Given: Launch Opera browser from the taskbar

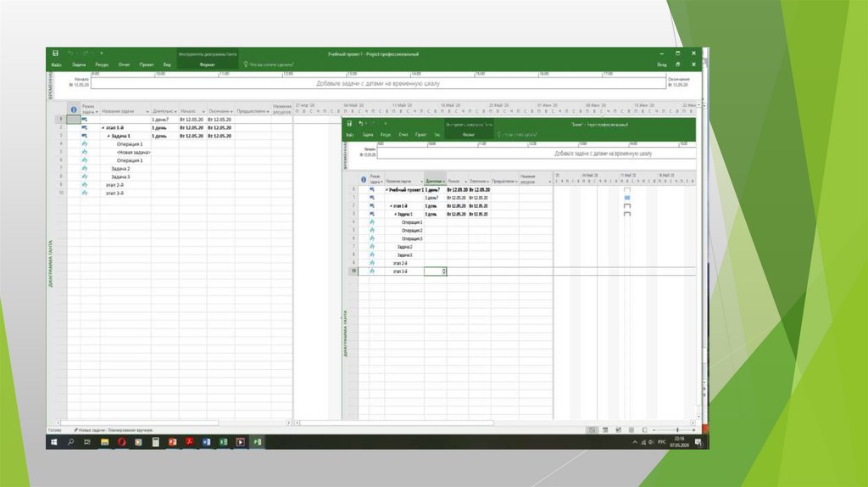Looking at the screenshot, I should tap(122, 441).
